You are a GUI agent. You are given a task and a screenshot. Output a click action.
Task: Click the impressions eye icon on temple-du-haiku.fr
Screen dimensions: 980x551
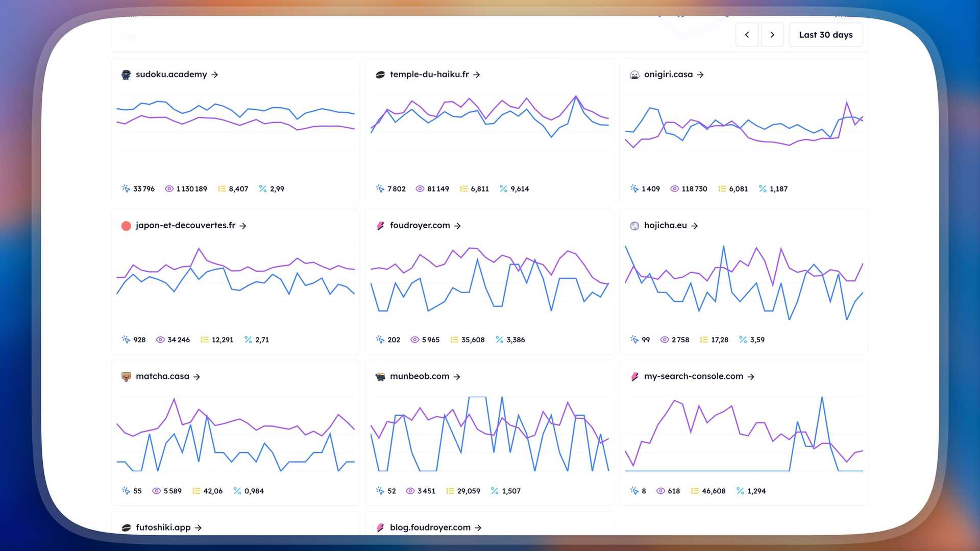[x=420, y=188]
